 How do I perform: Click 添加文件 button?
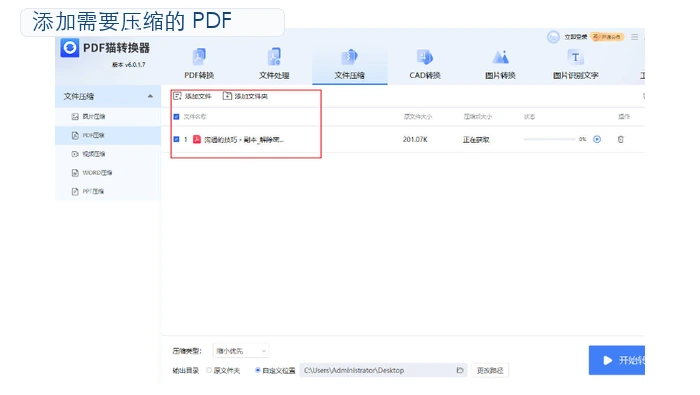point(192,96)
